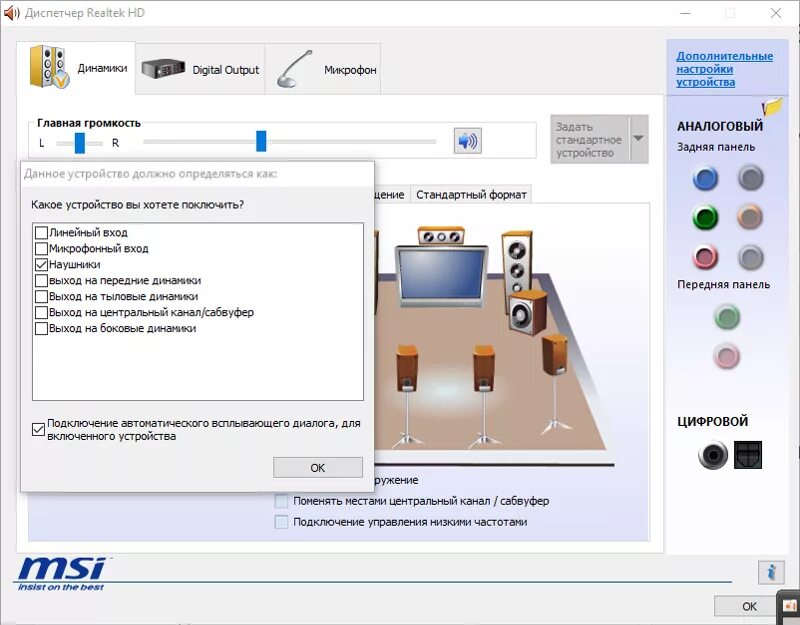Select the green front panel jack

click(x=727, y=317)
